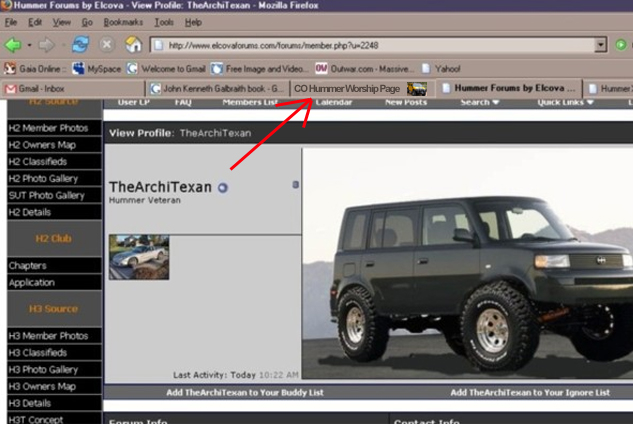
Task: Open H3 Member Photos sidebar link
Action: [x=54, y=336]
